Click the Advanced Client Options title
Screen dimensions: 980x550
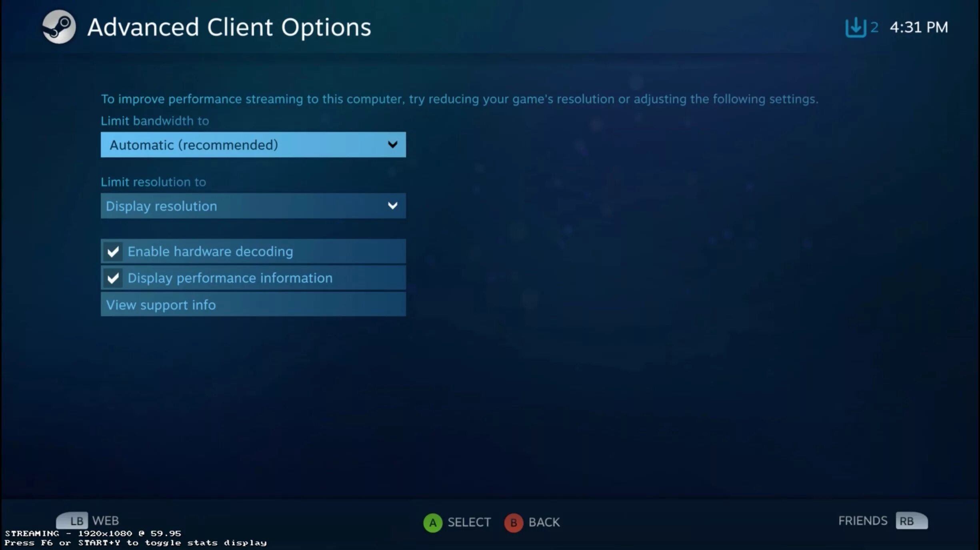pyautogui.click(x=229, y=27)
